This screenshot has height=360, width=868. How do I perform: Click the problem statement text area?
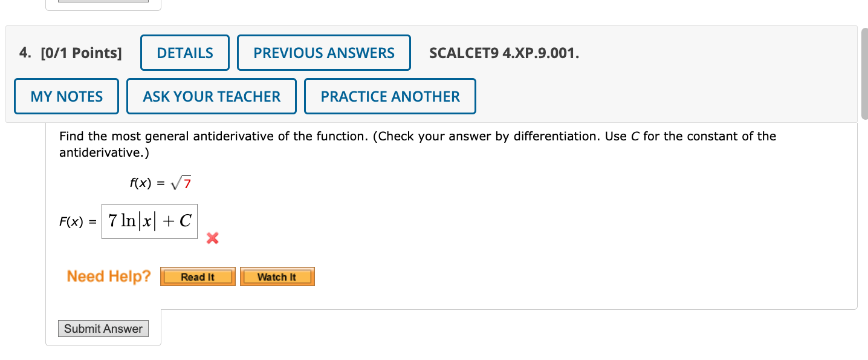[416, 143]
